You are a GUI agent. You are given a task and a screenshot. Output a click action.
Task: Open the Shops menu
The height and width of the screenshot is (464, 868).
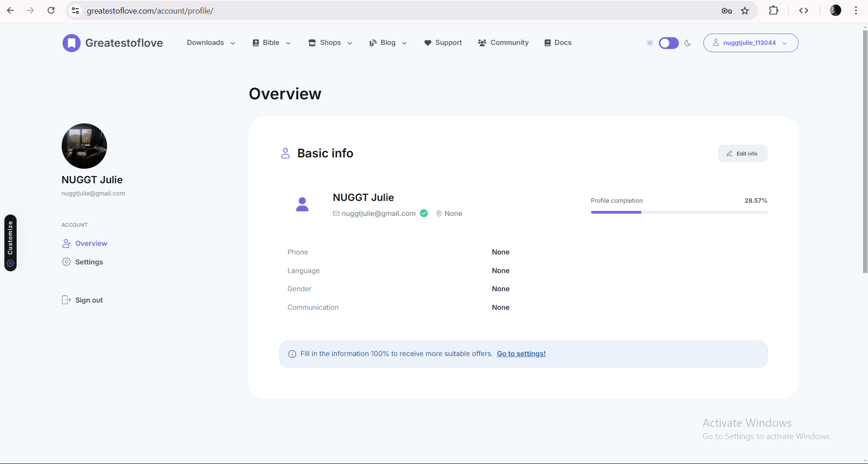(330, 43)
